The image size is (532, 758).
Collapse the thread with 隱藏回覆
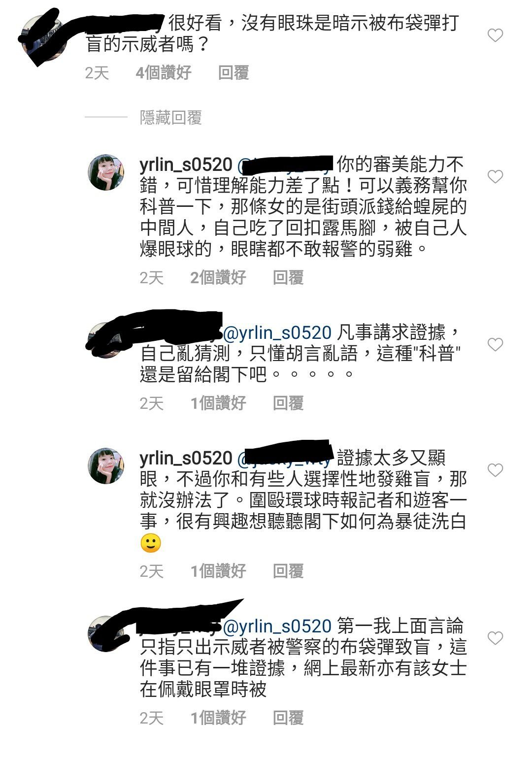click(171, 118)
